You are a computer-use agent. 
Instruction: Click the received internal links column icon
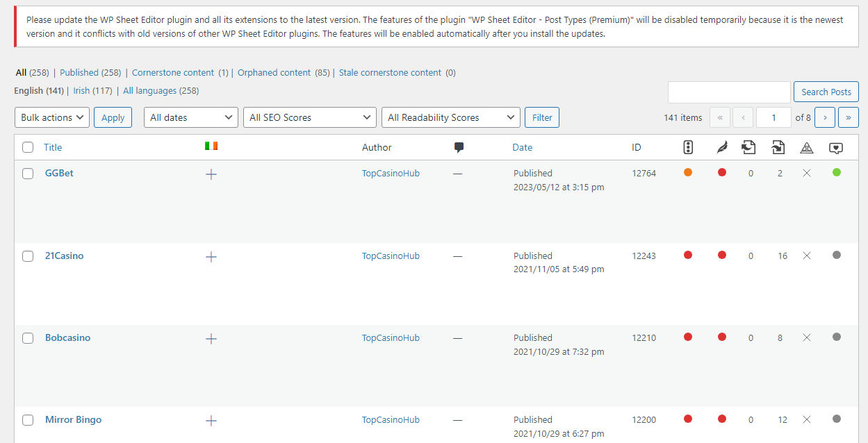pyautogui.click(x=778, y=147)
